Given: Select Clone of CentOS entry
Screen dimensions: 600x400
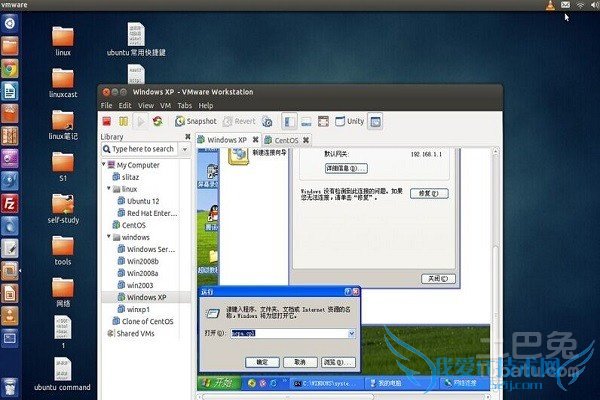Looking at the screenshot, I should pyautogui.click(x=143, y=321).
